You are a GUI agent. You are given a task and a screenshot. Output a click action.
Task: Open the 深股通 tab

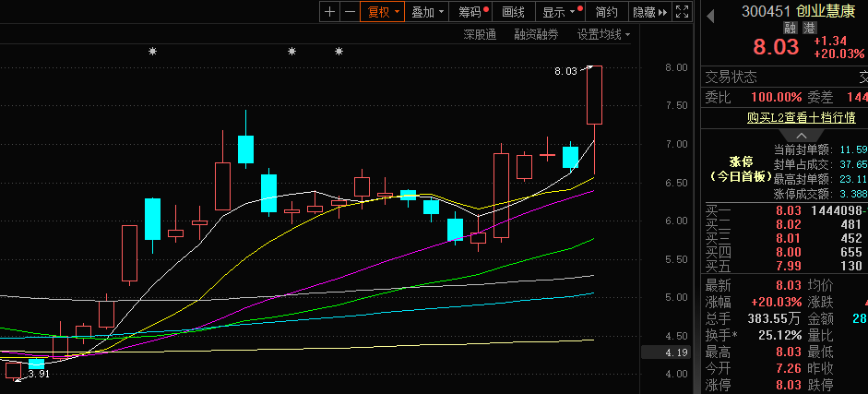point(480,35)
